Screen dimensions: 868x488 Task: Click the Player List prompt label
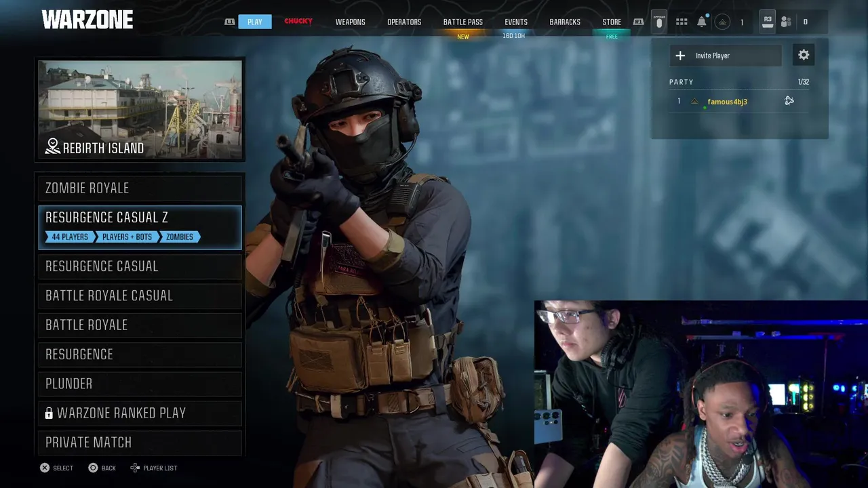click(x=160, y=468)
